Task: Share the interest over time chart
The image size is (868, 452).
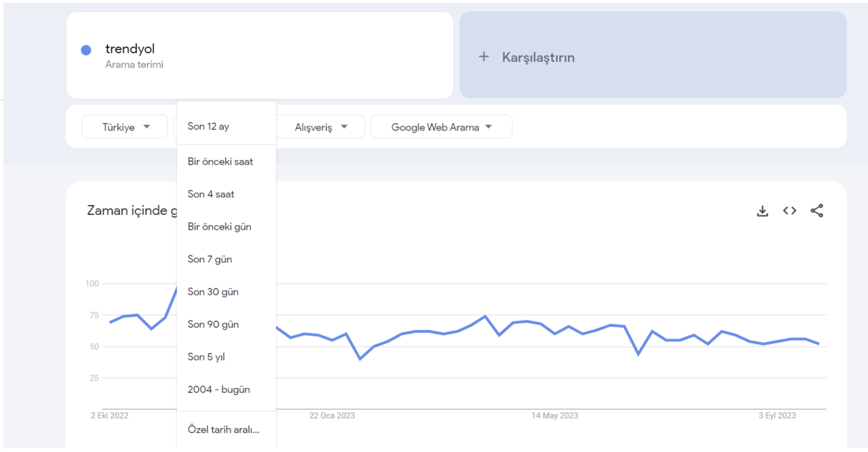Action: (x=817, y=211)
